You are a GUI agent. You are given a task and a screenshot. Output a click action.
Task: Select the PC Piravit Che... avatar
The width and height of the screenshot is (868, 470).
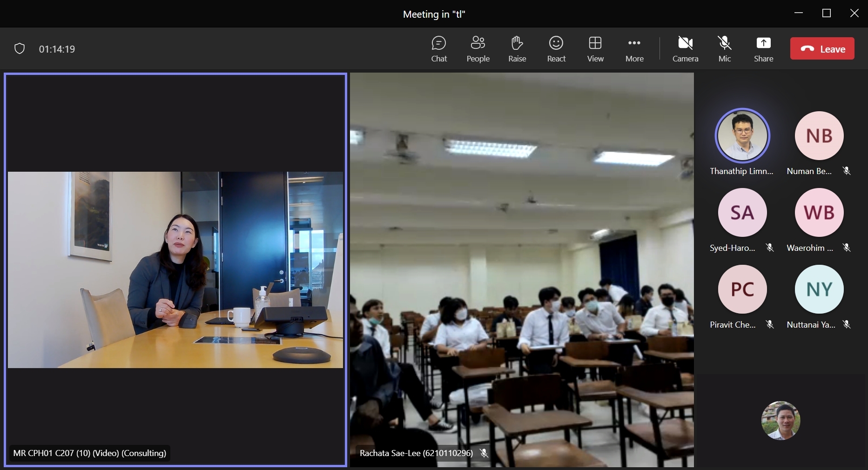coord(742,289)
